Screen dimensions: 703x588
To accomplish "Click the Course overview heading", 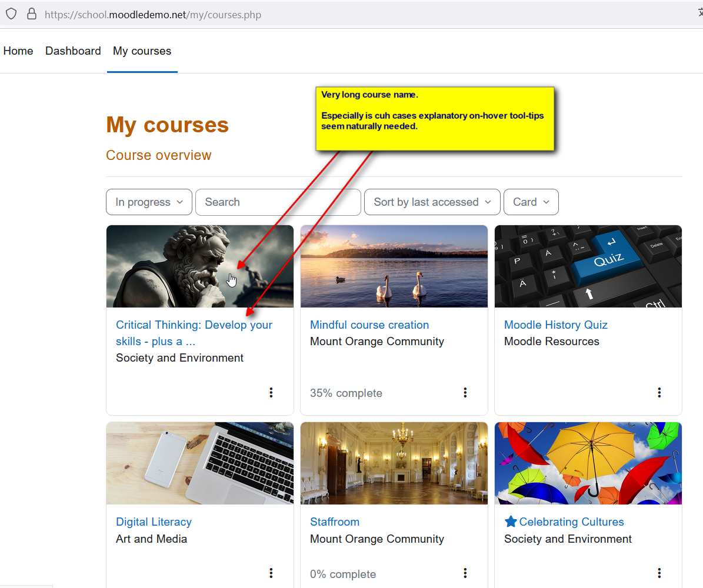I will (x=159, y=155).
